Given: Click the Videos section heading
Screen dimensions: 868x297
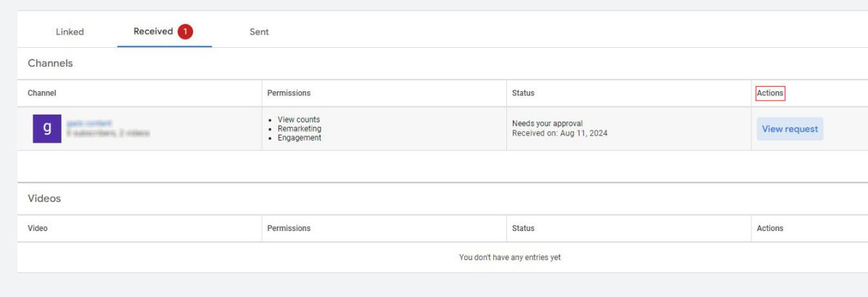Looking at the screenshot, I should [x=44, y=198].
